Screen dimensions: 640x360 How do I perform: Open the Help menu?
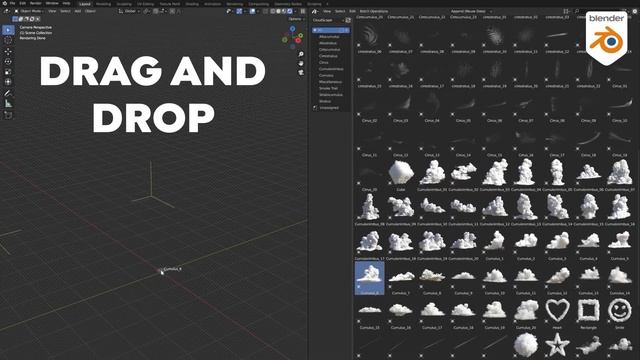[66, 3]
